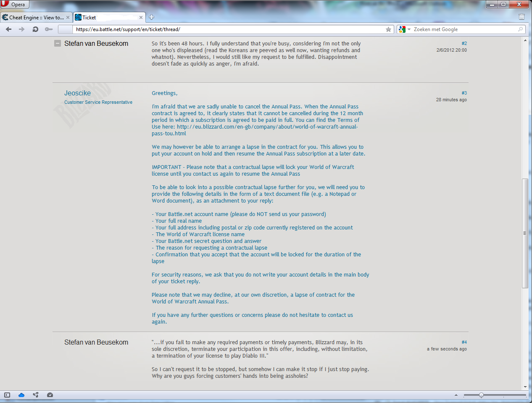Click Stefan van Beusekom name on post #2

pos(96,44)
